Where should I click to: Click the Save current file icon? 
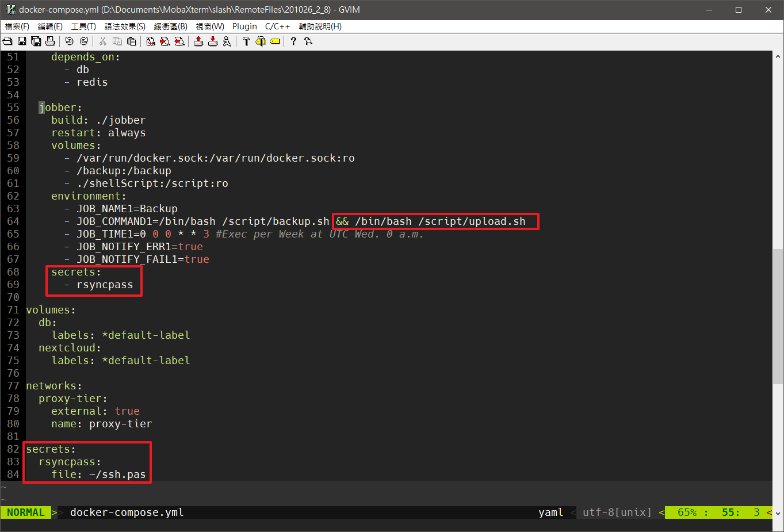[x=22, y=41]
